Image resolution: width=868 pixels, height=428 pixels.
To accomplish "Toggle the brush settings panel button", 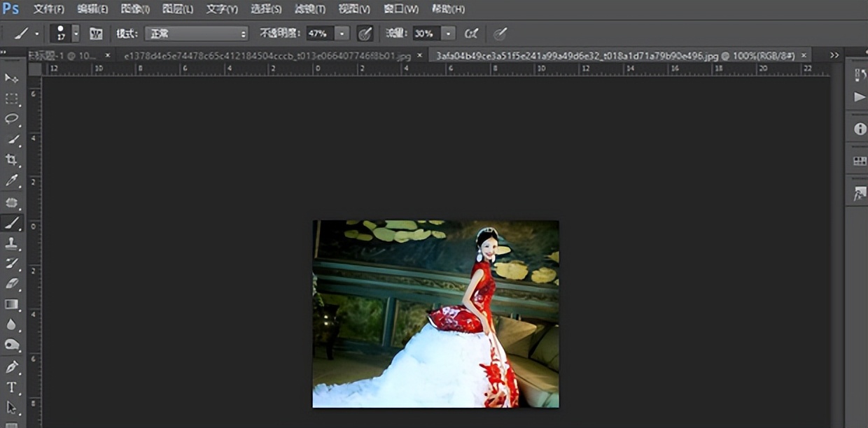I will pos(96,34).
